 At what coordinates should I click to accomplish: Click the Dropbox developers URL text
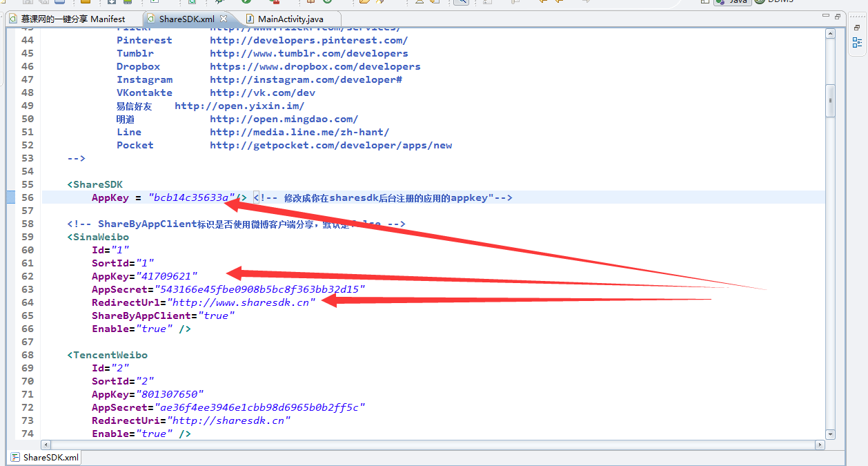pyautogui.click(x=315, y=66)
